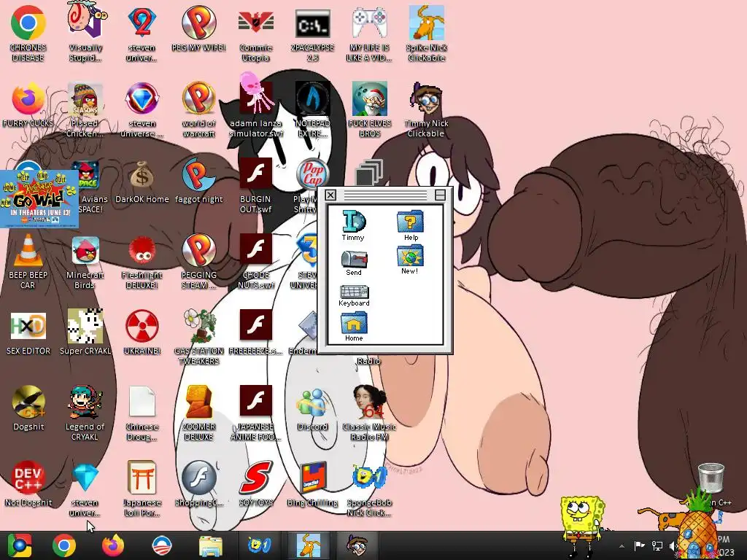Select the GAS STATION TWEAKERS plant icon
Screen dimensions: 747x560
point(198,337)
